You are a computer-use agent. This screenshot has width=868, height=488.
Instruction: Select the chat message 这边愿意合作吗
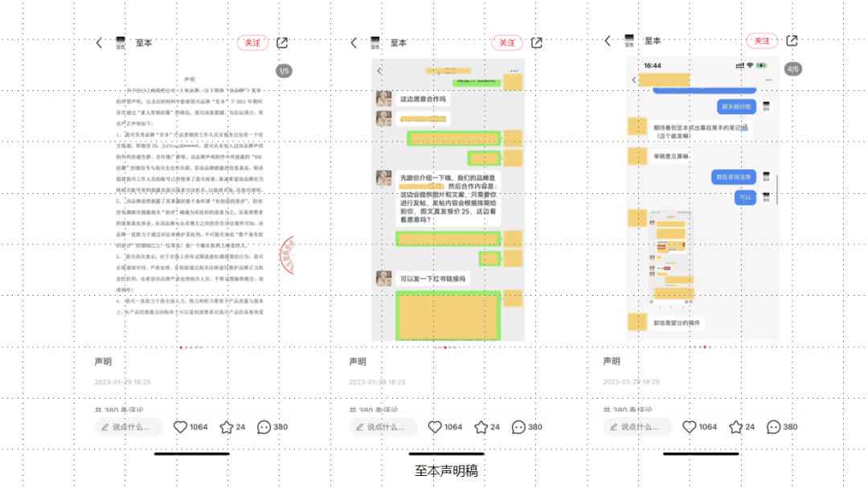423,99
